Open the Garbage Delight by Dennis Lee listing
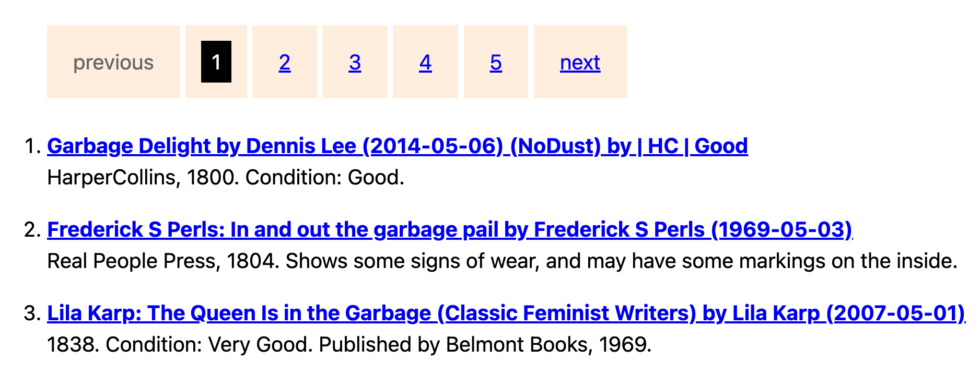Screen dimensions: 980x372 pos(397,146)
